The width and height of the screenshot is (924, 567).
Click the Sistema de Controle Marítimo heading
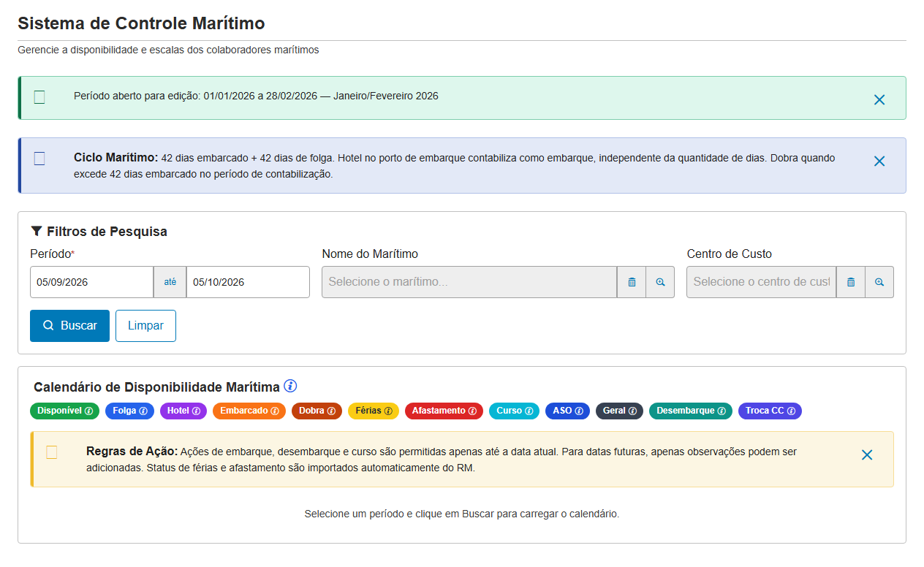[141, 23]
